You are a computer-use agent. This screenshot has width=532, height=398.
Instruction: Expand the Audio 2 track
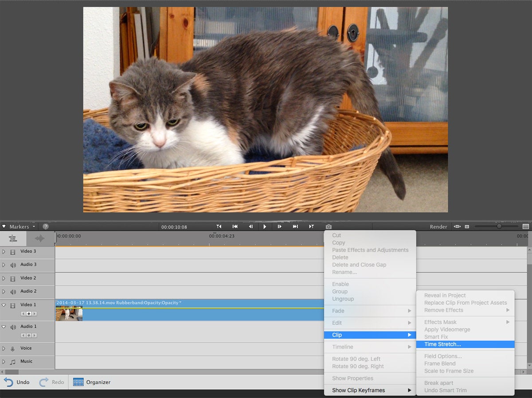[4, 292]
